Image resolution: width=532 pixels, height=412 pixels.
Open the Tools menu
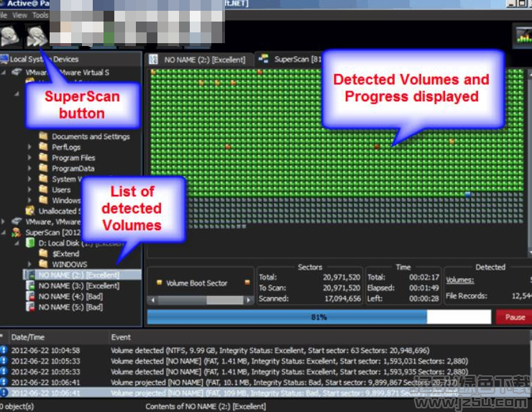tap(40, 15)
